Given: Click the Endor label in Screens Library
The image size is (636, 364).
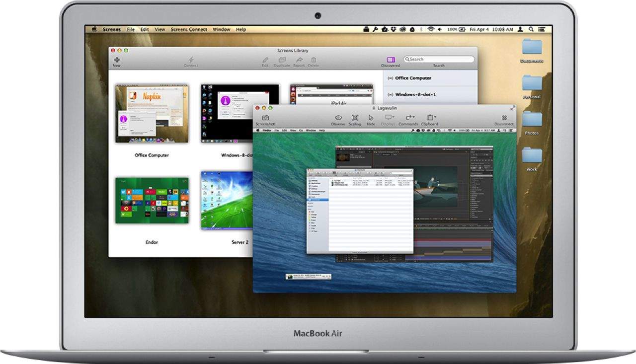Looking at the screenshot, I should (x=152, y=242).
